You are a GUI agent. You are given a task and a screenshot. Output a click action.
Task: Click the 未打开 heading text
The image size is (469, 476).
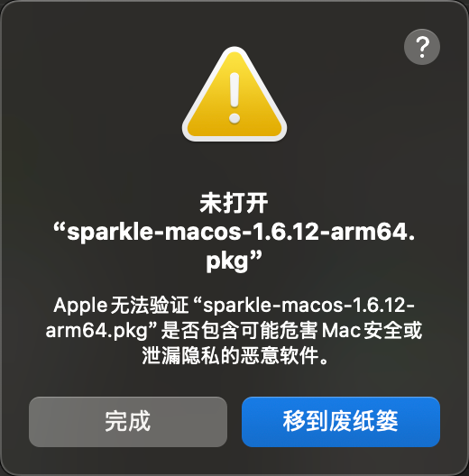pyautogui.click(x=234, y=203)
